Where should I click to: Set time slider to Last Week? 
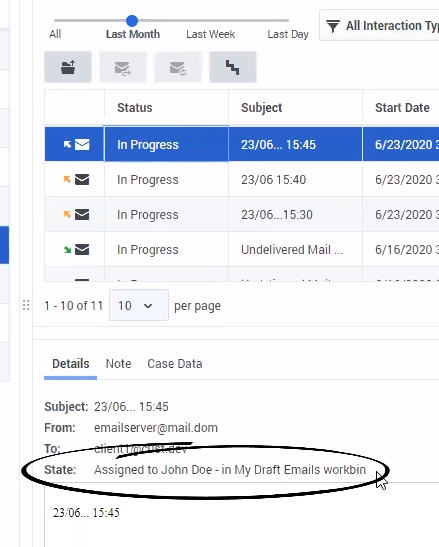click(210, 34)
